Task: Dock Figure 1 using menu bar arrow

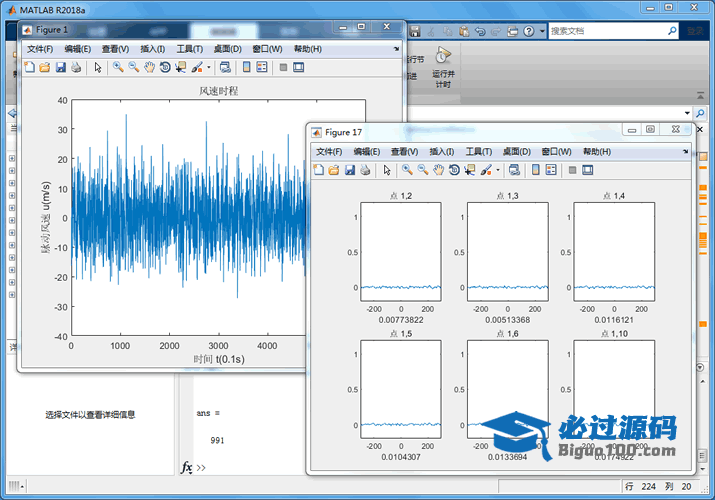Action: point(396,49)
